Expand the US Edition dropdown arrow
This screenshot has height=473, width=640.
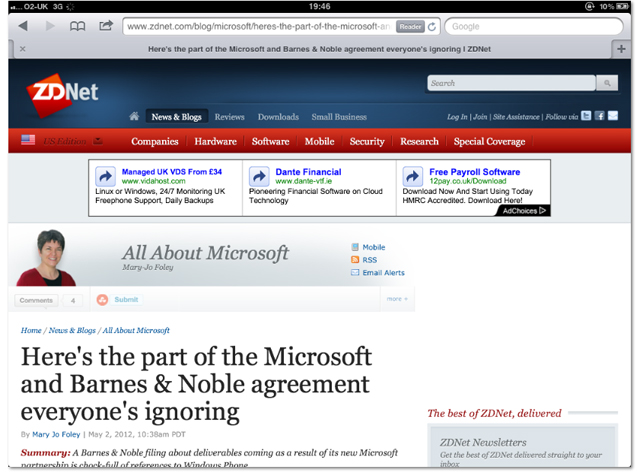pos(98,141)
